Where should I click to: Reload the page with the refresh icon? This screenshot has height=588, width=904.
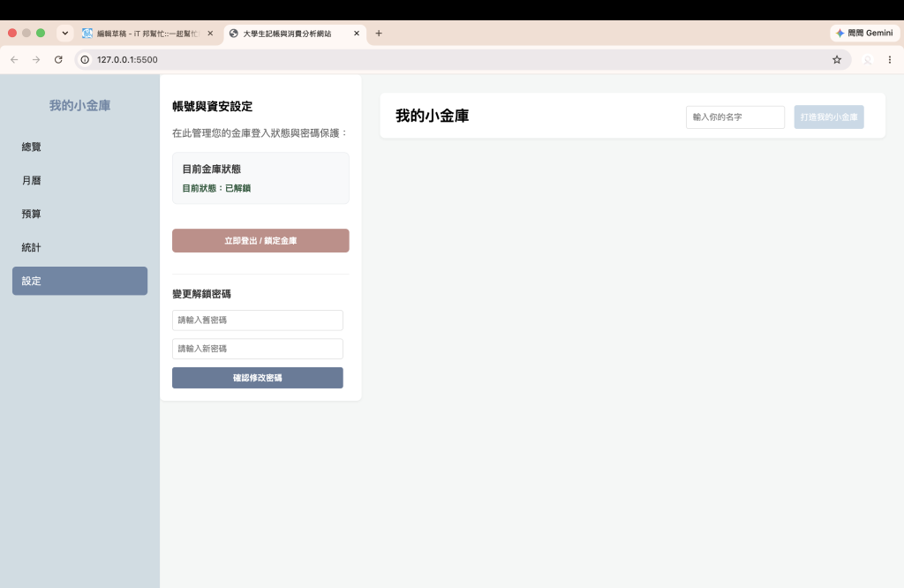point(58,59)
